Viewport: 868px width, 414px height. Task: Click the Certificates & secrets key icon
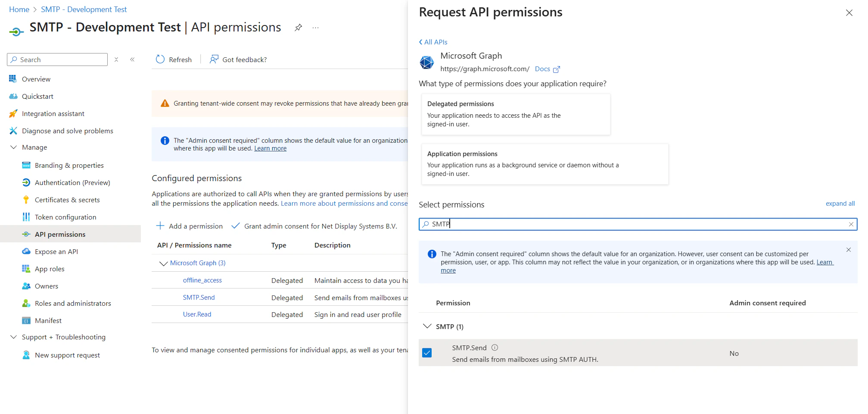tap(26, 200)
